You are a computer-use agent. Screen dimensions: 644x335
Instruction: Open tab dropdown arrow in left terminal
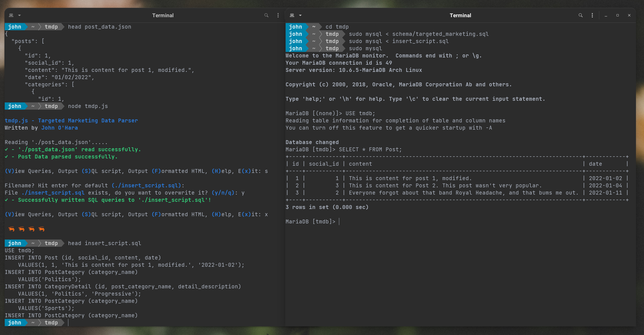(x=19, y=15)
